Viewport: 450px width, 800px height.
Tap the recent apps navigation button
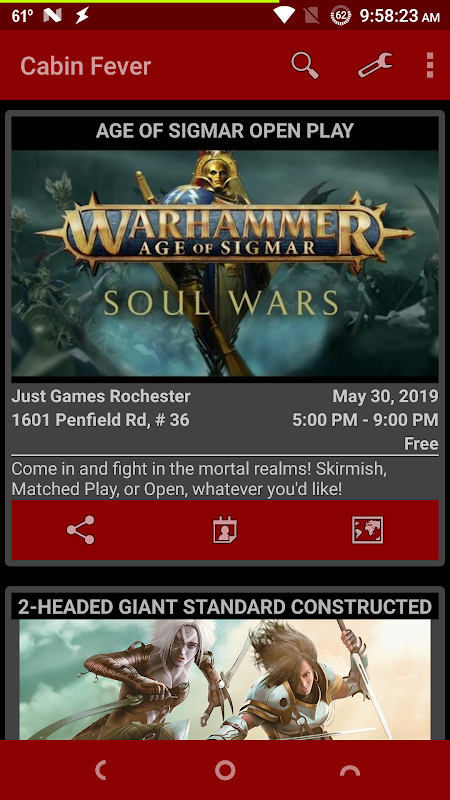pyautogui.click(x=350, y=770)
